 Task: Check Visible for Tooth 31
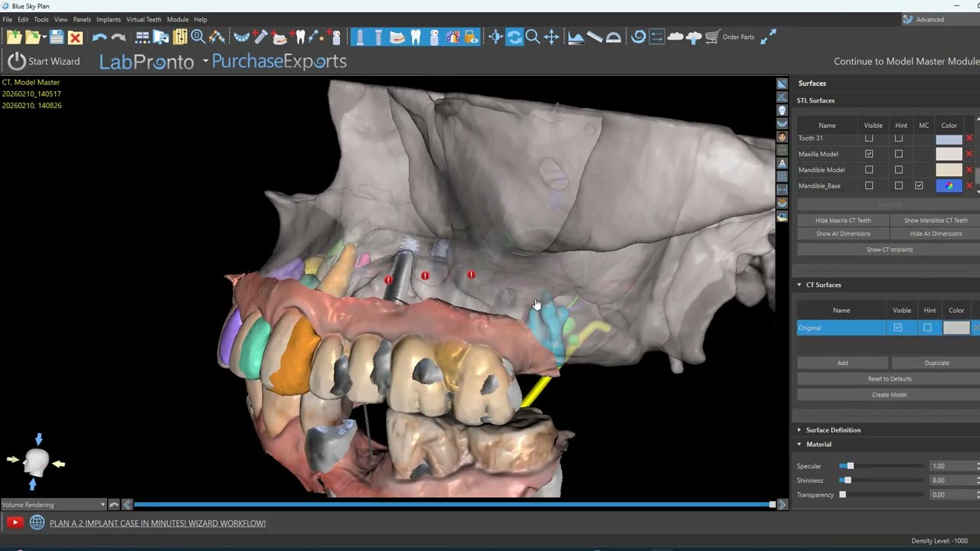point(868,139)
